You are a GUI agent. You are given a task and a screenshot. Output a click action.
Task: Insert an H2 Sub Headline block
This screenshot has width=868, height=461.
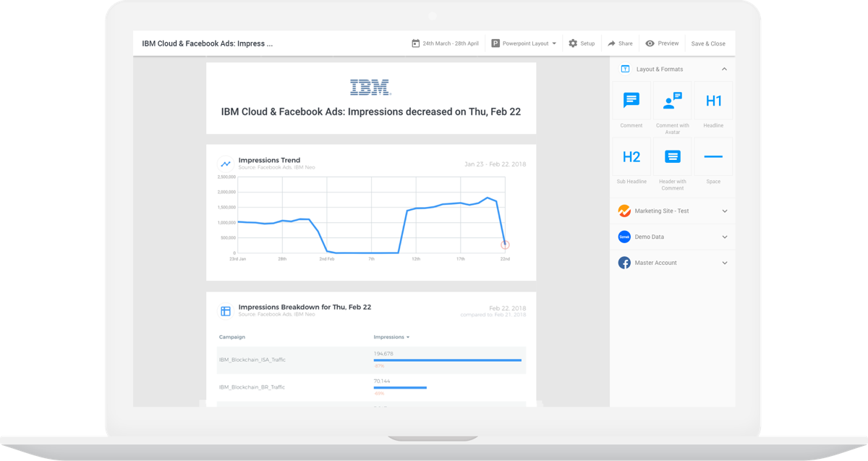pyautogui.click(x=631, y=156)
